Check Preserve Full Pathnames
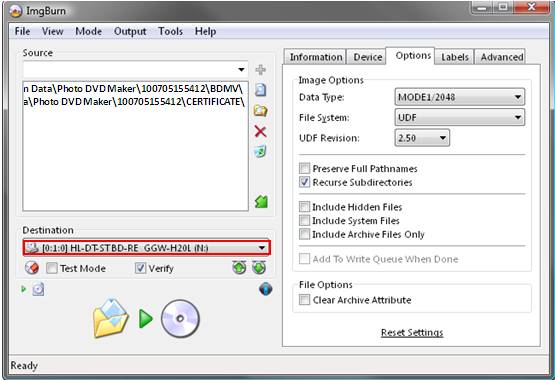Viewport: 555px width, 380px height. tap(304, 168)
